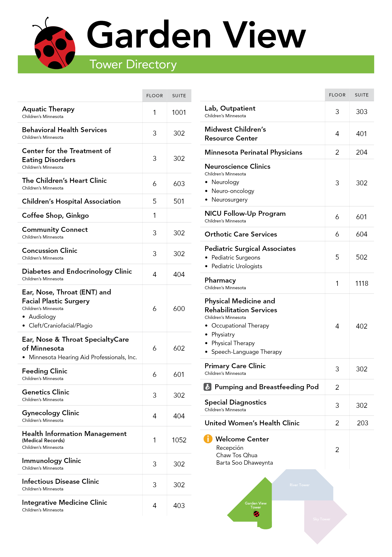Click the Aquatic Therapy listing
The height and width of the screenshot is (557, 392).
tap(48, 109)
